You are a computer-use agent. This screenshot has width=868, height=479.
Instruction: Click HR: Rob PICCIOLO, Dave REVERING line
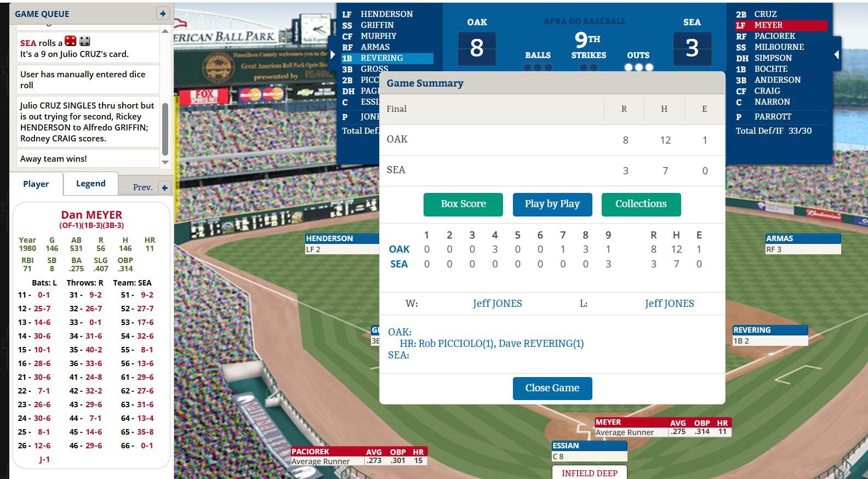[492, 344]
